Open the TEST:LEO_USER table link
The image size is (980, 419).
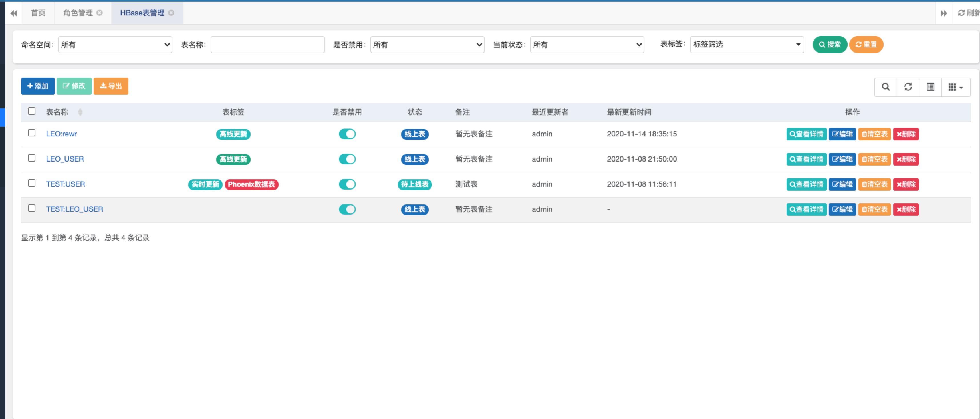[x=74, y=209]
